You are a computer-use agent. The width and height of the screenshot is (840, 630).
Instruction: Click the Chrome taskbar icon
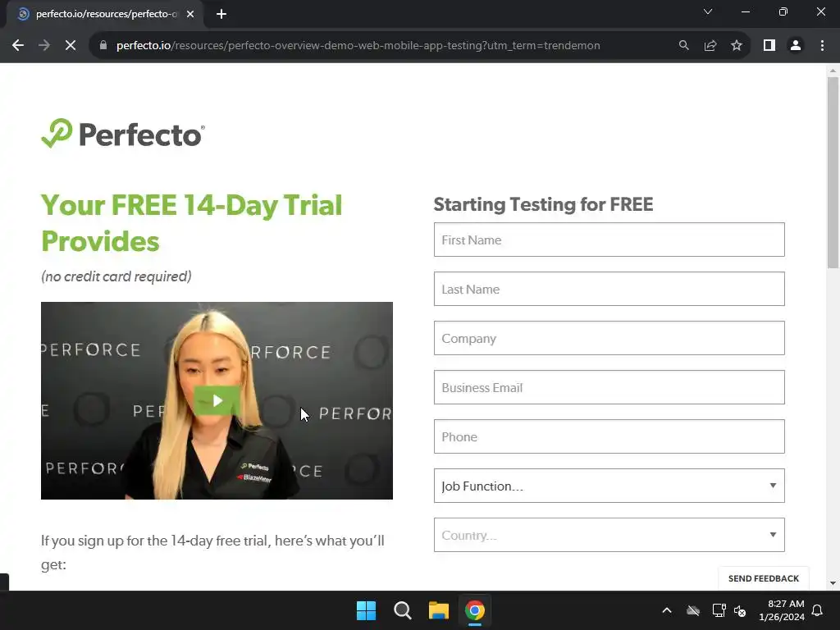click(x=475, y=610)
